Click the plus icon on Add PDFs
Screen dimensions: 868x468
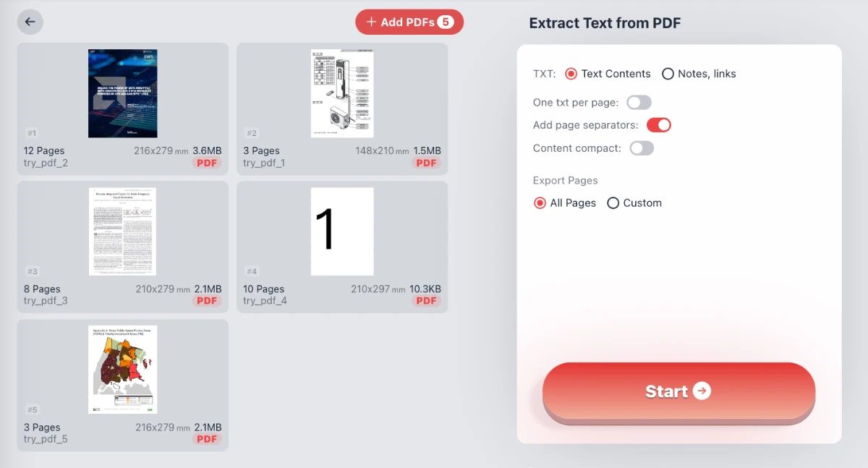tap(371, 22)
